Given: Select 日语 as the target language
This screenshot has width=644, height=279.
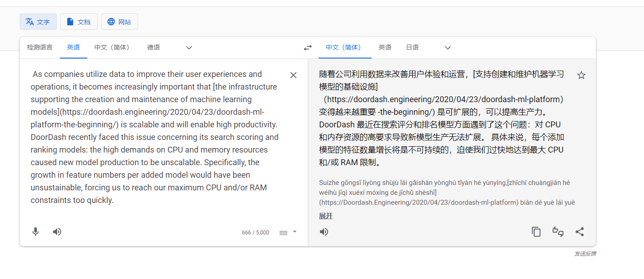Looking at the screenshot, I should tap(412, 47).
